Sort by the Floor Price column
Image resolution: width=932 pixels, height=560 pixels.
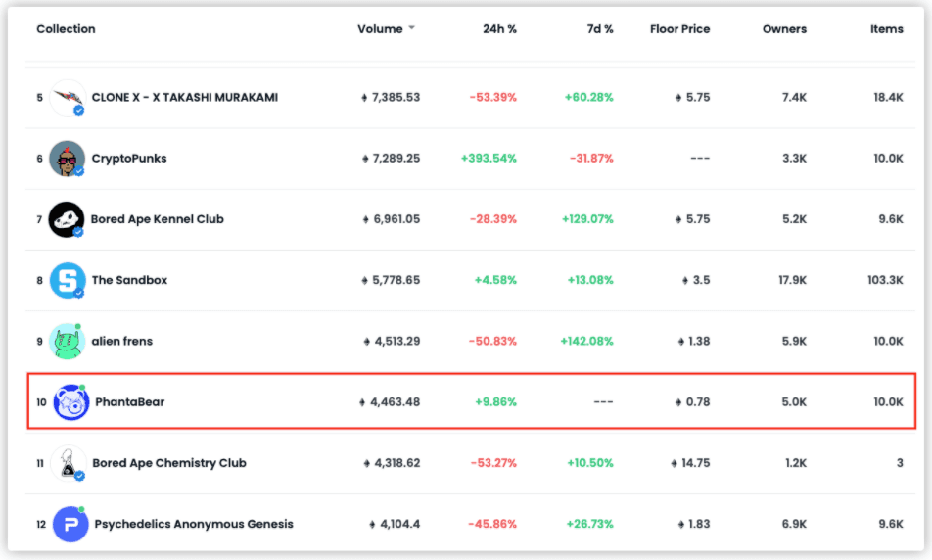[679, 29]
